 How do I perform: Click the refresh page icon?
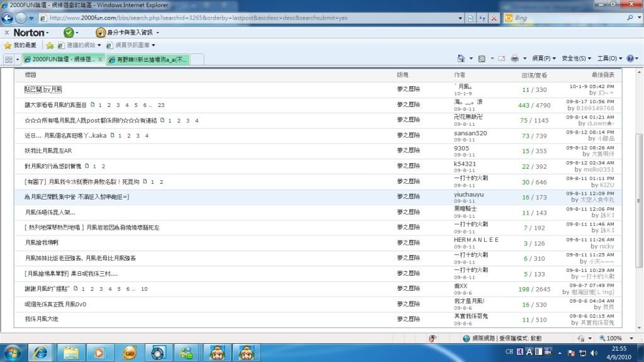[x=483, y=18]
